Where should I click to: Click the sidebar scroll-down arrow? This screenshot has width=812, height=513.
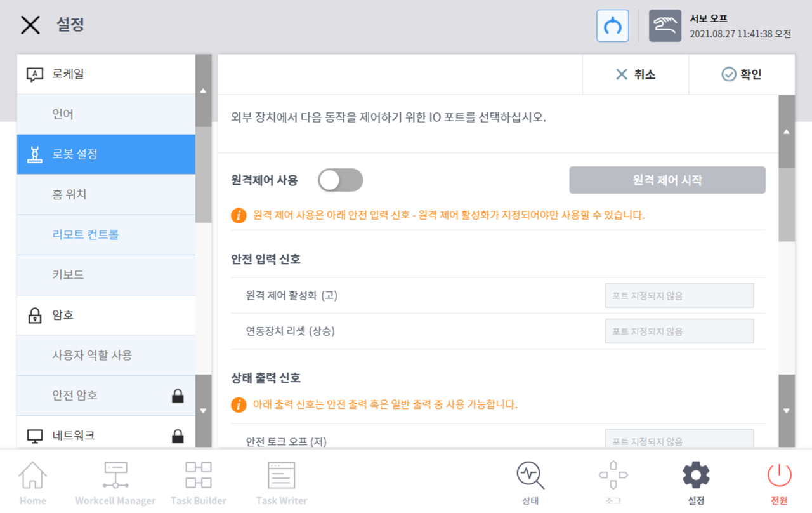pos(203,411)
